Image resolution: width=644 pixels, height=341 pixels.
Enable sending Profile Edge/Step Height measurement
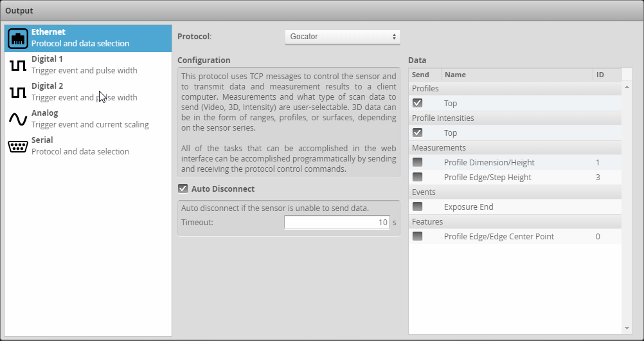pyautogui.click(x=418, y=177)
